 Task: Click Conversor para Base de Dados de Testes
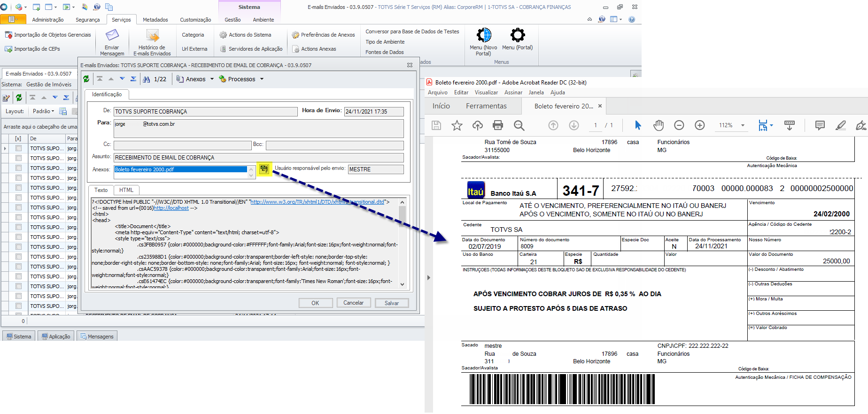pyautogui.click(x=412, y=31)
